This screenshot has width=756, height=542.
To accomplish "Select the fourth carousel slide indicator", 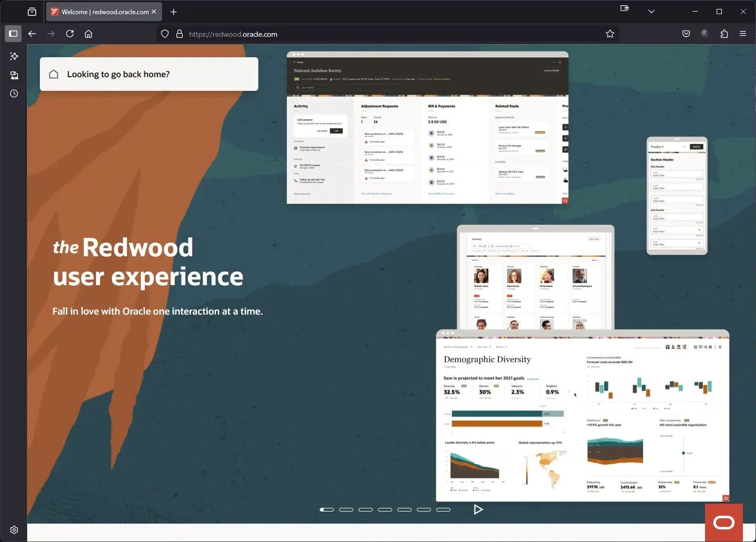I will click(x=385, y=509).
